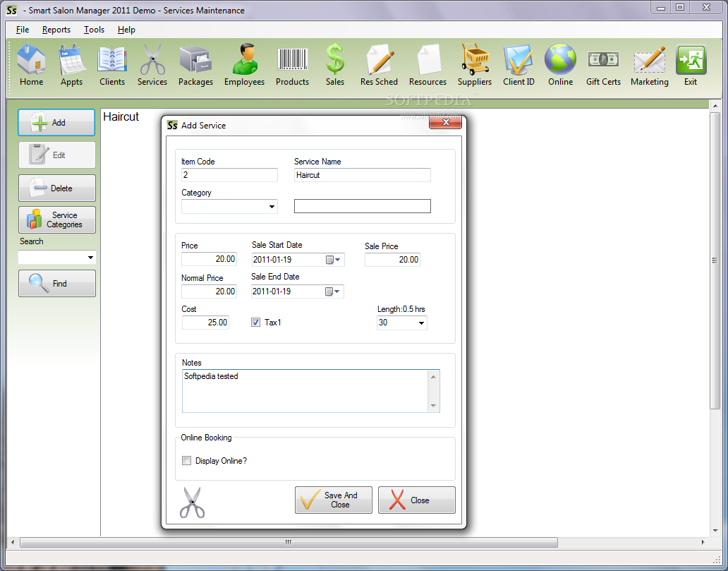Screen dimensions: 728x571
Task: Open the Reports menu
Action: pos(56,30)
